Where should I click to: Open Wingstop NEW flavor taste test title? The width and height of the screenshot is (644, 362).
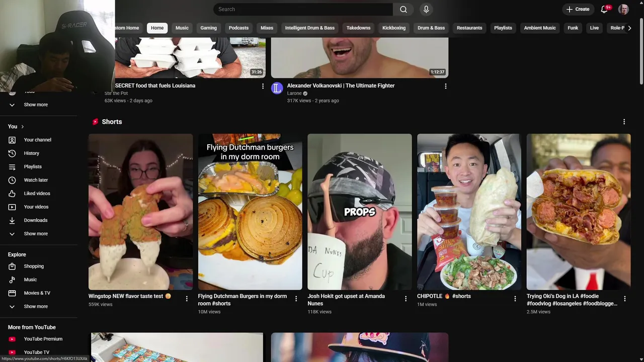[130, 296]
